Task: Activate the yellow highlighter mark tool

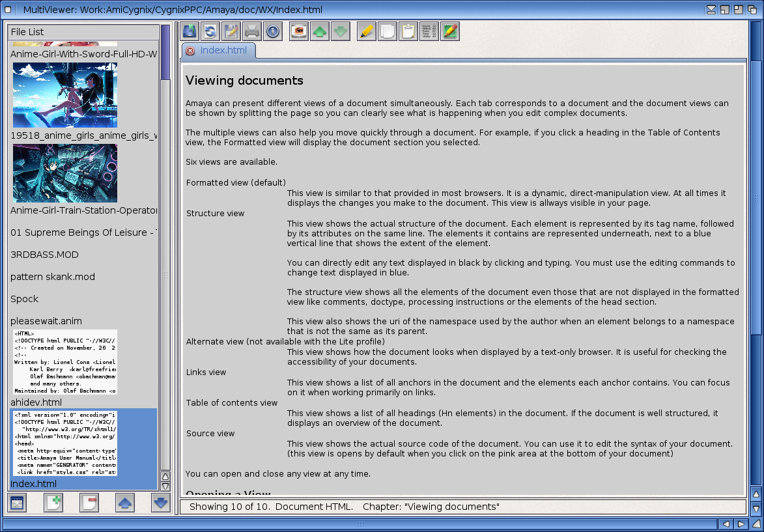Action: click(x=367, y=32)
